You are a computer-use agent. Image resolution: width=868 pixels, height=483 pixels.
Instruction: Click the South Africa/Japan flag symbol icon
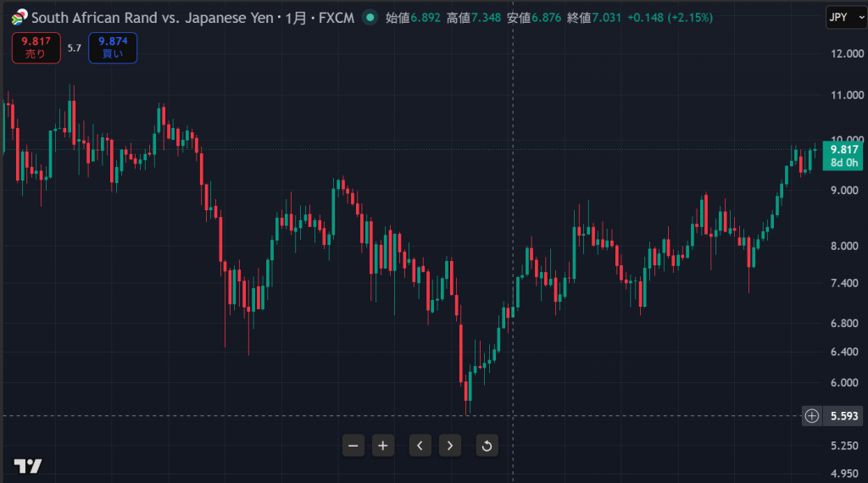tap(19, 17)
